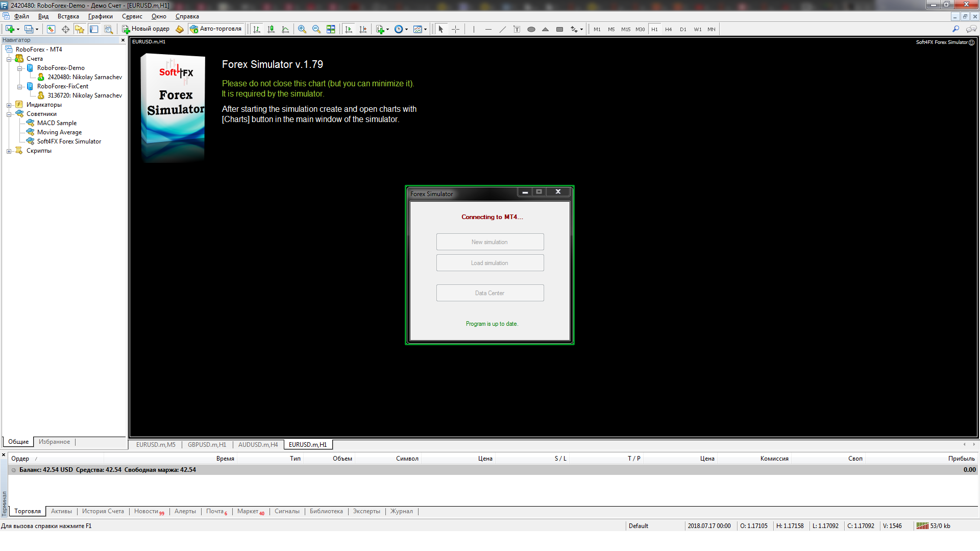Viewport: 980px width, 551px height.
Task: Zoom out of the chart
Action: (x=316, y=29)
